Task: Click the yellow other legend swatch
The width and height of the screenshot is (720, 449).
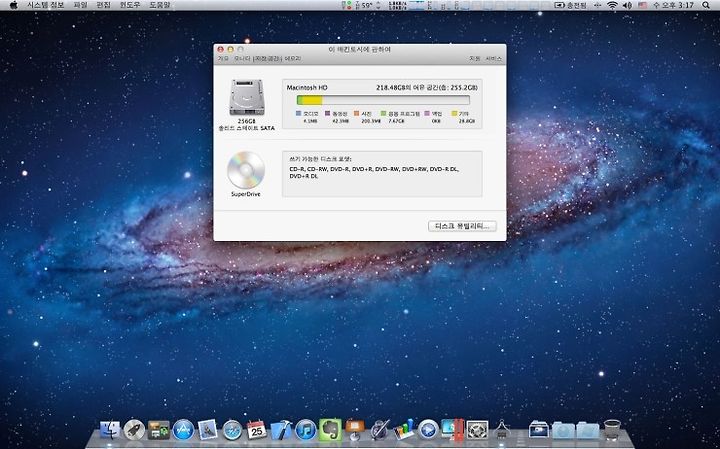Action: (x=454, y=113)
